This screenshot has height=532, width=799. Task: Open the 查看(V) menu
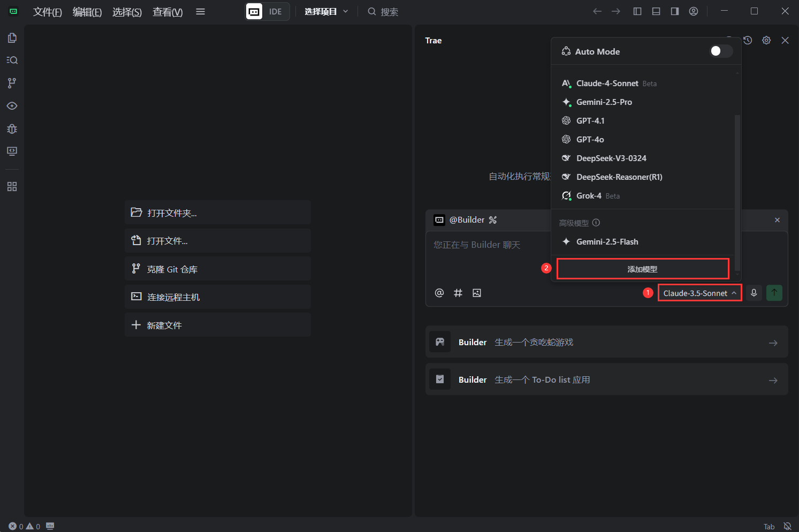tap(167, 11)
